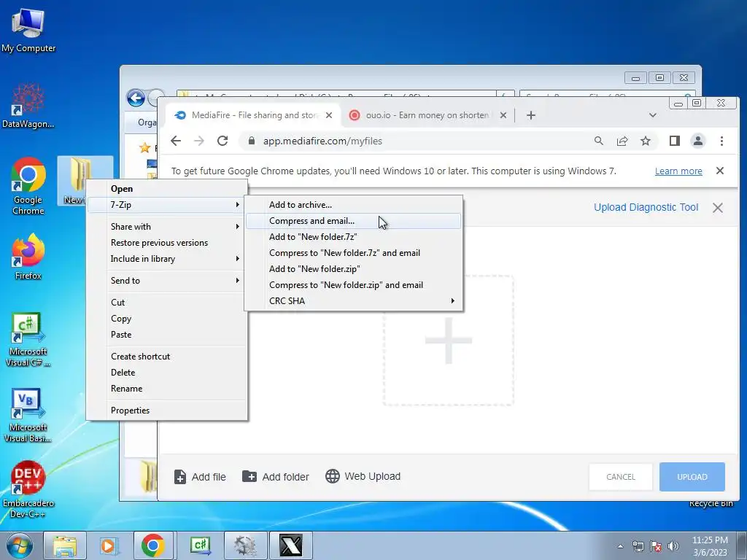Open Chrome three-dot menu
The width and height of the screenshot is (747, 560).
pos(721,141)
